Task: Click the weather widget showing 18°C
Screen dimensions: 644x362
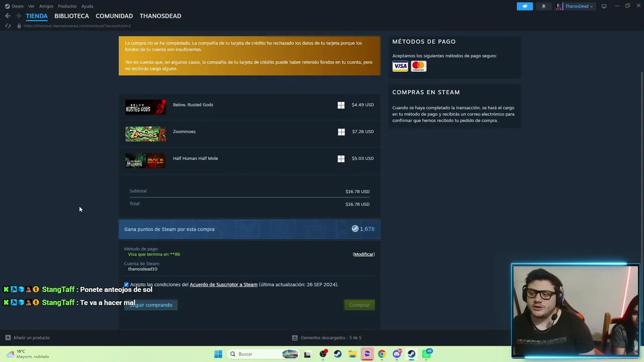Action: coord(28,354)
